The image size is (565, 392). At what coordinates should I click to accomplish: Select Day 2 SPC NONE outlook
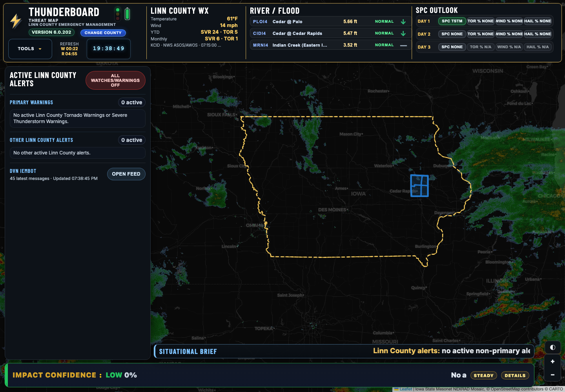click(x=452, y=34)
